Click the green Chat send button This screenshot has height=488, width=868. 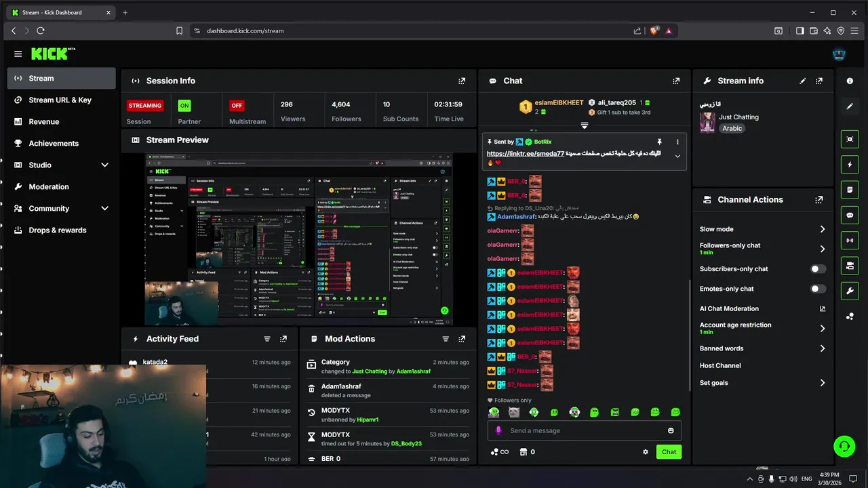pos(669,452)
